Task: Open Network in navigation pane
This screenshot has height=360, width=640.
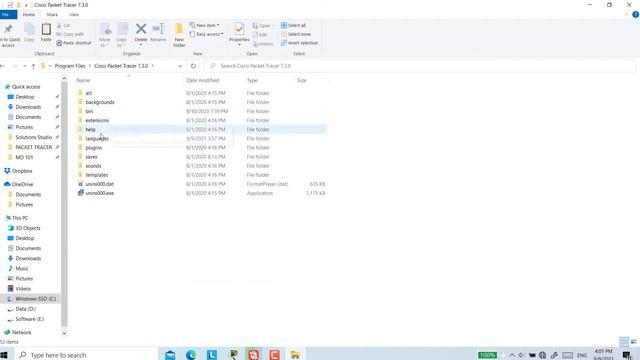Action: 21,333
